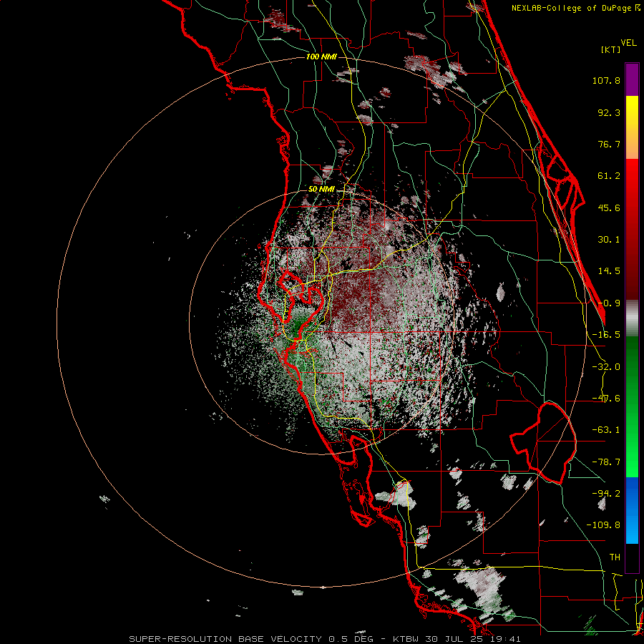644x644 pixels.
Task: Click the 50 NMI range ring label
Action: (x=321, y=190)
